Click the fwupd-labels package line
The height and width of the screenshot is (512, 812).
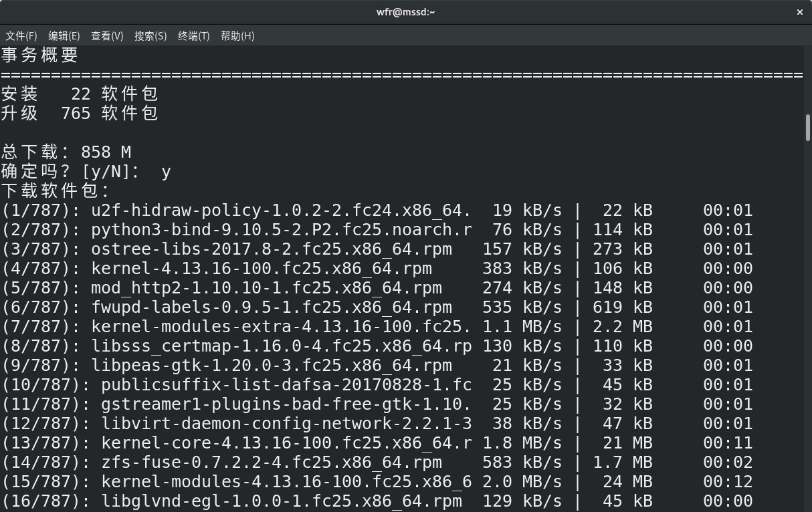[271, 307]
